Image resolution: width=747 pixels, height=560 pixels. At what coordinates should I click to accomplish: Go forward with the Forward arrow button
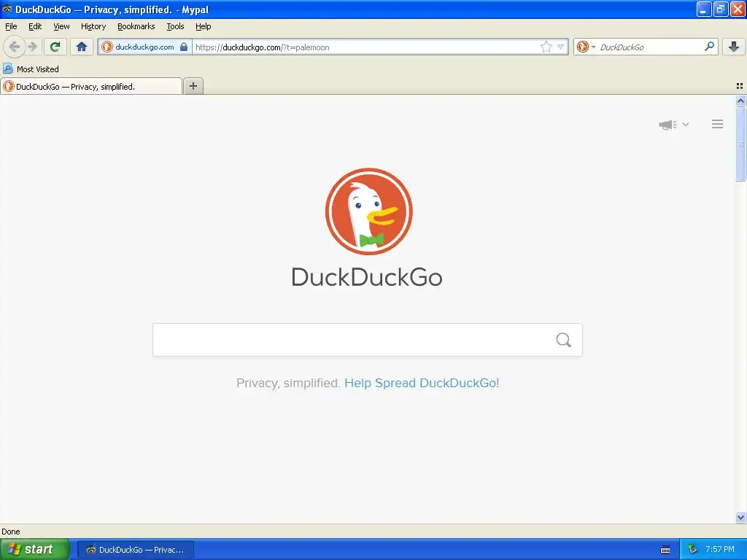(x=32, y=47)
